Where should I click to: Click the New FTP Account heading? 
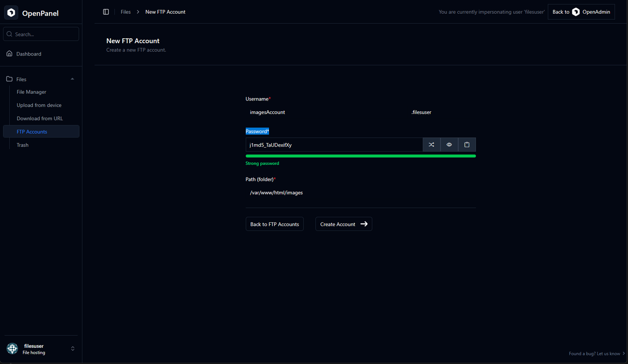pyautogui.click(x=133, y=41)
